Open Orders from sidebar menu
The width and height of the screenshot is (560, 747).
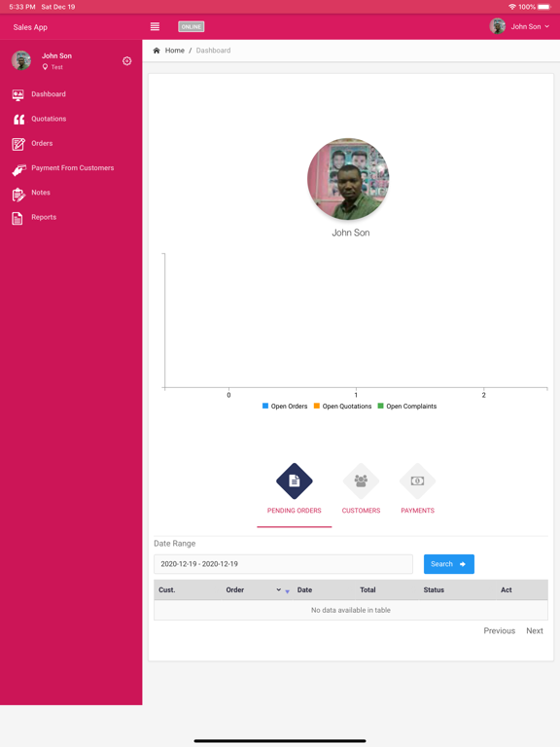click(42, 143)
